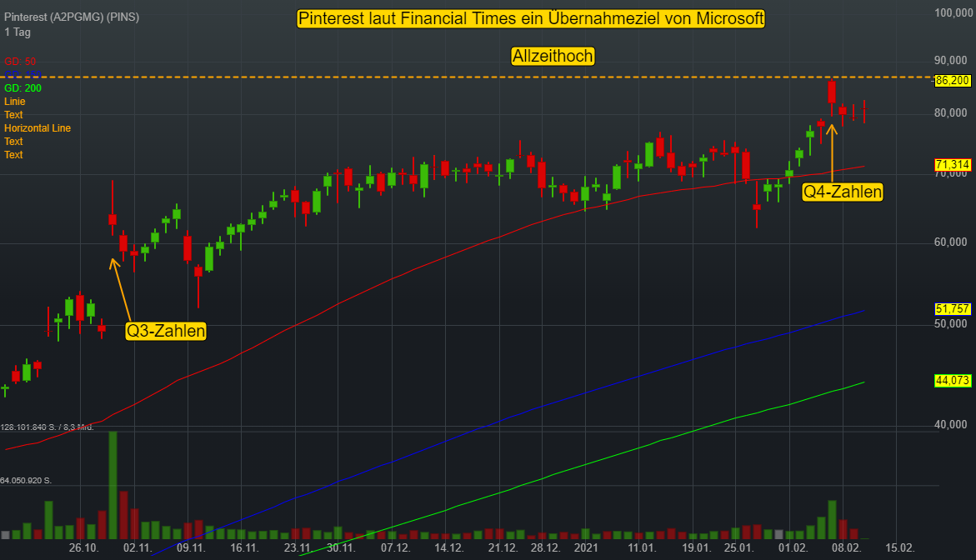Click the 19.01. date axis label

tap(697, 547)
